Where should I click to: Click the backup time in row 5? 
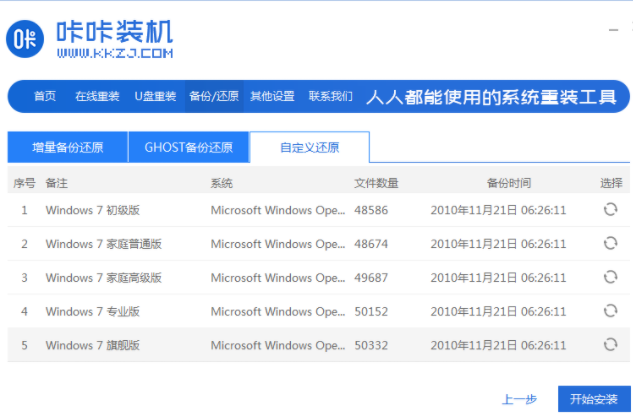[498, 345]
